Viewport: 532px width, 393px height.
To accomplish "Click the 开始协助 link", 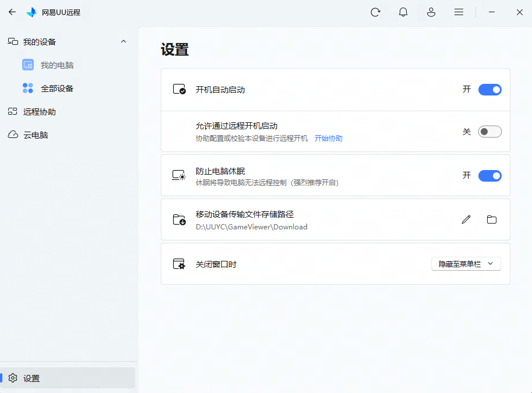I will pyautogui.click(x=329, y=139).
